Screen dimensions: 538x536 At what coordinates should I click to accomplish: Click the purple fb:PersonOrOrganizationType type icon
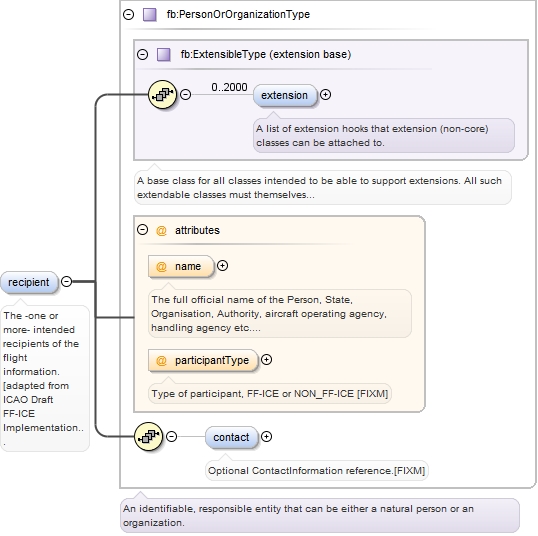pos(150,14)
